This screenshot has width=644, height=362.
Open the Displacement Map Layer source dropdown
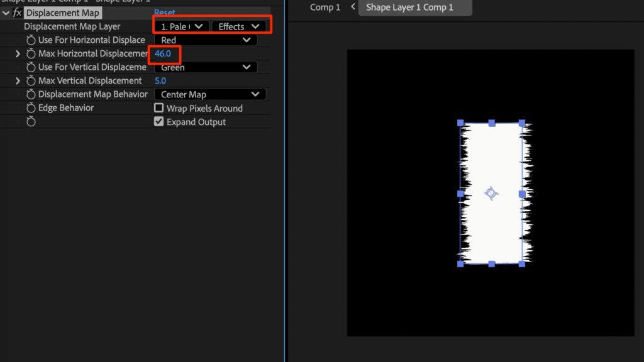click(182, 26)
